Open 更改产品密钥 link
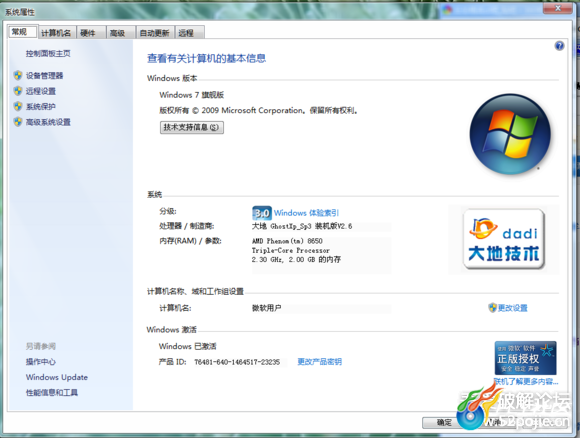The height and width of the screenshot is (438, 580). pyautogui.click(x=320, y=361)
